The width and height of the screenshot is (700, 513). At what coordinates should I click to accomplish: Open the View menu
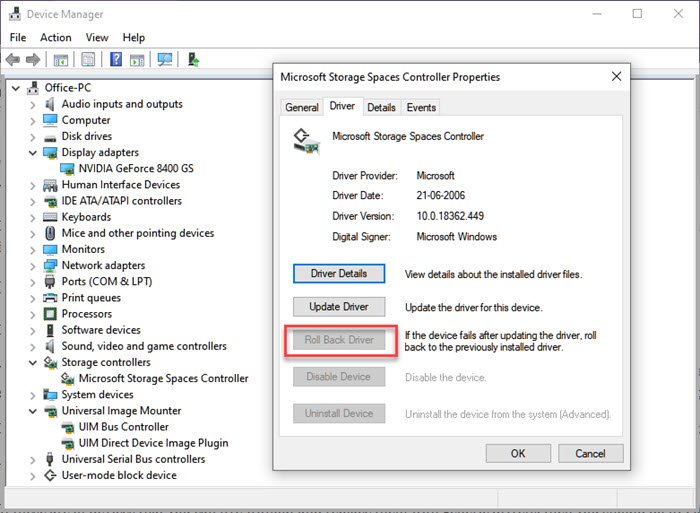coord(97,38)
